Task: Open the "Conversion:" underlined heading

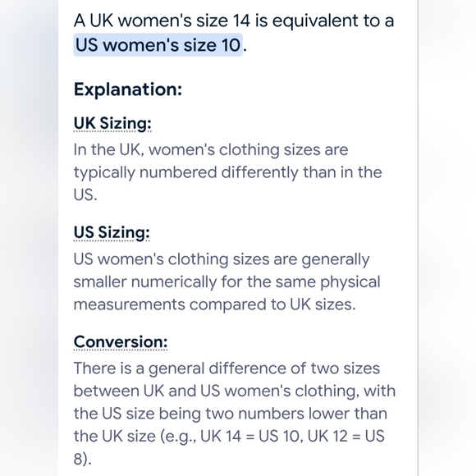Action: coord(120,342)
